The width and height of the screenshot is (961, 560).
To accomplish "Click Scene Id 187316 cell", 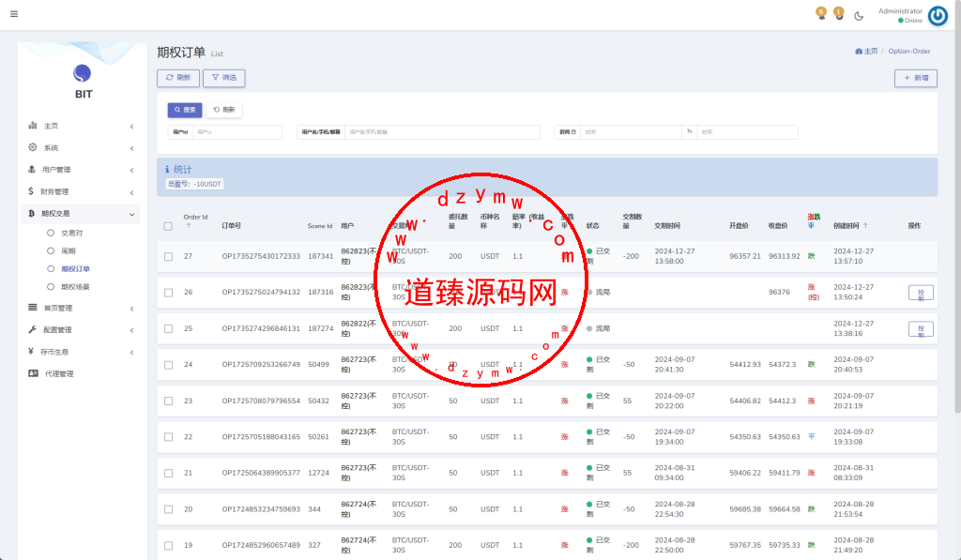I will pyautogui.click(x=321, y=293).
